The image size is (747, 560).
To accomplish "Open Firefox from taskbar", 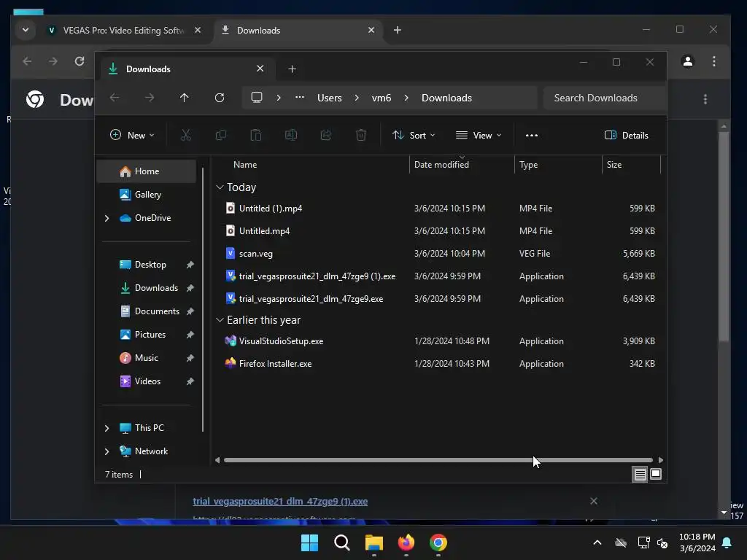I will pyautogui.click(x=406, y=542).
